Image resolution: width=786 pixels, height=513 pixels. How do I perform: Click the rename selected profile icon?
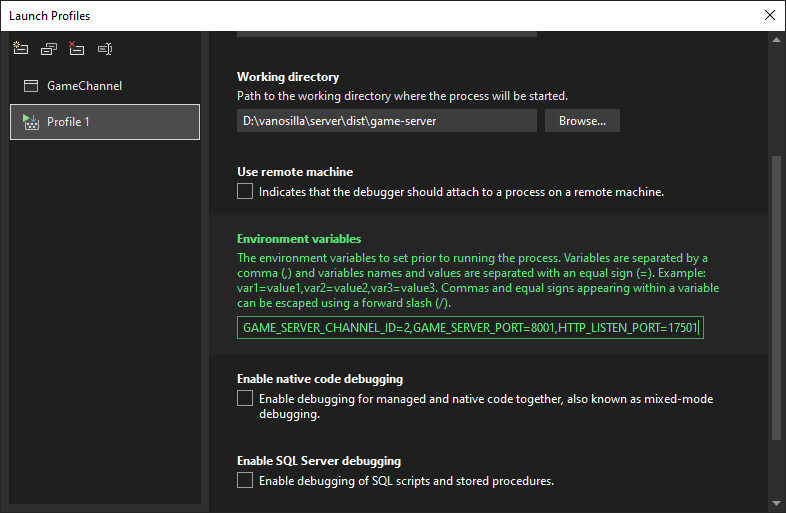[105, 48]
